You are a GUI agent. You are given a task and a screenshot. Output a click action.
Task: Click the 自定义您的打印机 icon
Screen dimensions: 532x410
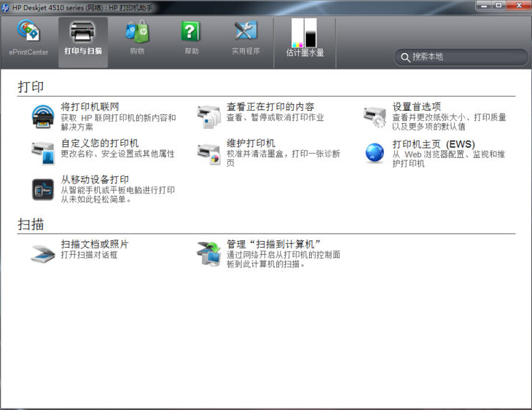[43, 152]
